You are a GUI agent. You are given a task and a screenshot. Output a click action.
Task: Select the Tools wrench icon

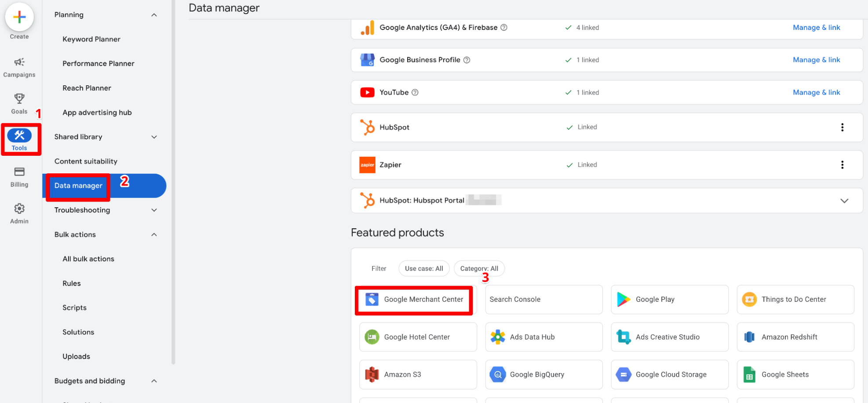(x=19, y=136)
